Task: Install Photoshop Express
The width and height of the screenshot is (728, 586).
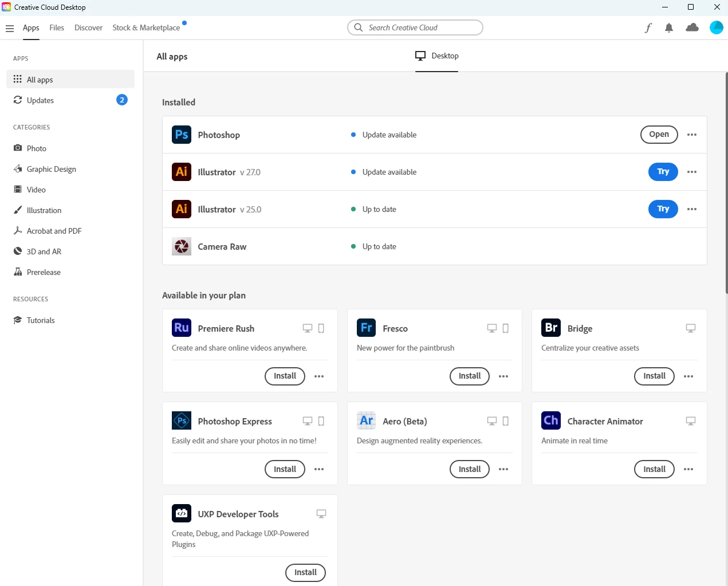Action: [x=285, y=469]
